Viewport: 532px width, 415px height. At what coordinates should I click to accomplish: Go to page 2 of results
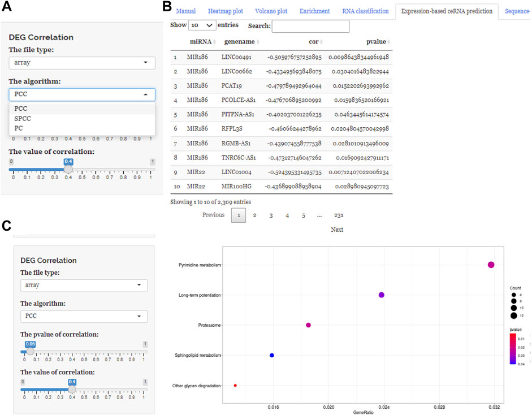coord(254,215)
